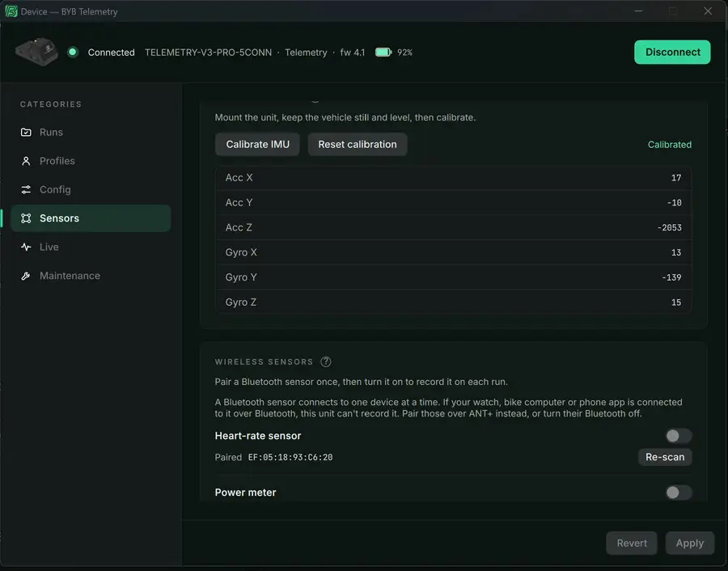This screenshot has width=728, height=571.
Task: Click paired MAC address EF:05:18:93:C6:20
Action: coord(290,457)
